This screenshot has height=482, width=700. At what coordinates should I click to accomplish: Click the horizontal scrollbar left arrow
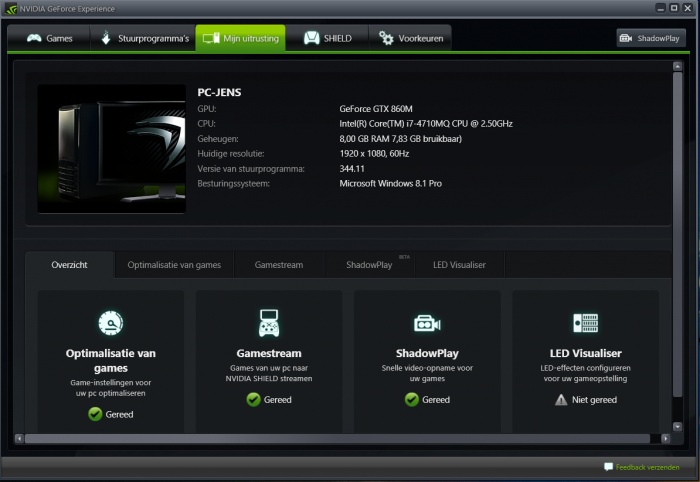[x=19, y=438]
